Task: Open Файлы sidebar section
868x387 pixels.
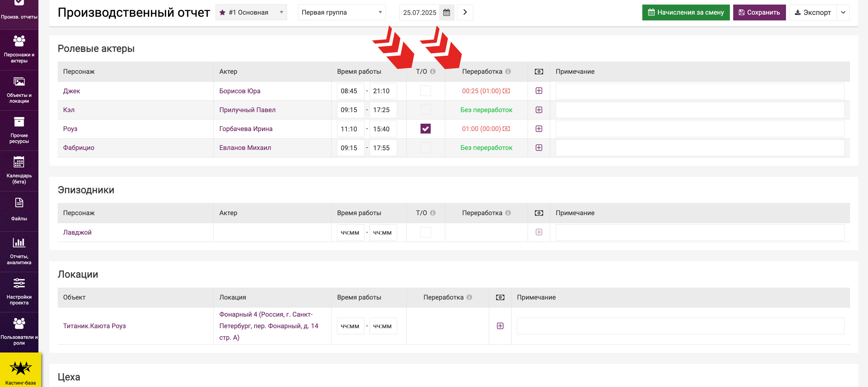Action: 19,211
